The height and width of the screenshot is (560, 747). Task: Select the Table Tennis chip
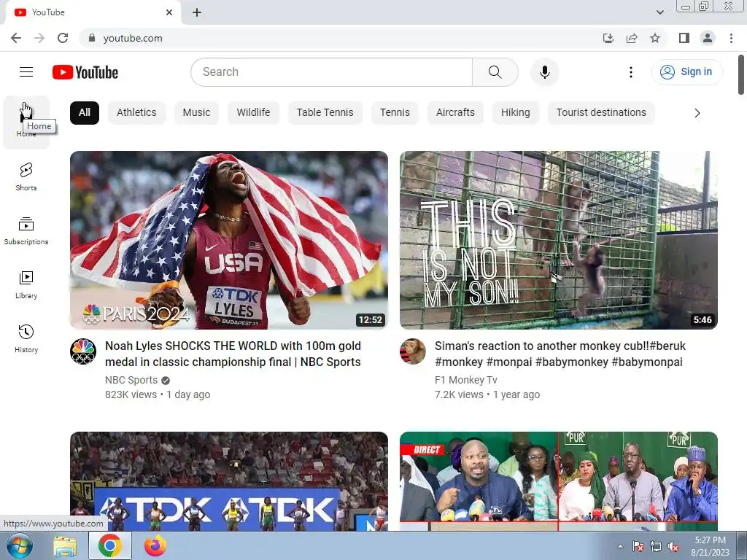click(x=325, y=113)
